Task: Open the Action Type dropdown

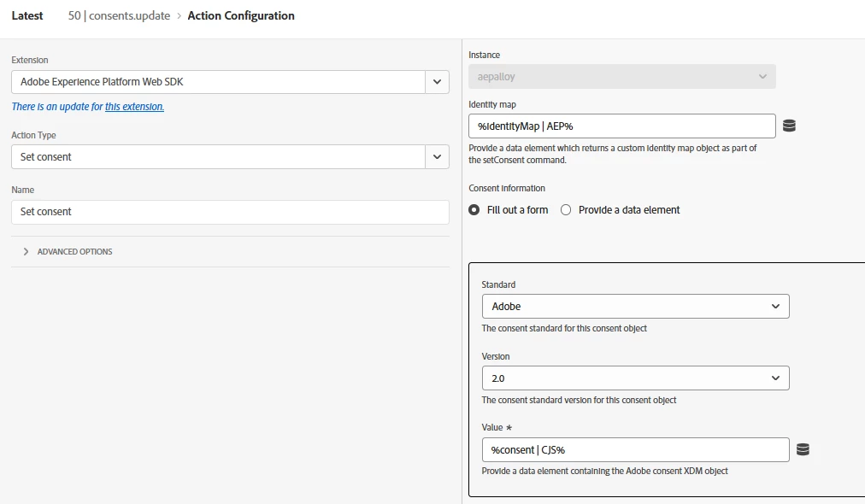Action: pos(437,157)
